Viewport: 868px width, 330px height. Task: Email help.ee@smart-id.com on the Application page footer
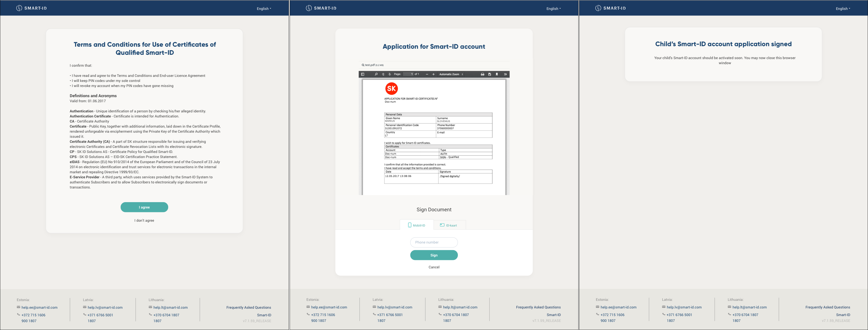coord(329,307)
